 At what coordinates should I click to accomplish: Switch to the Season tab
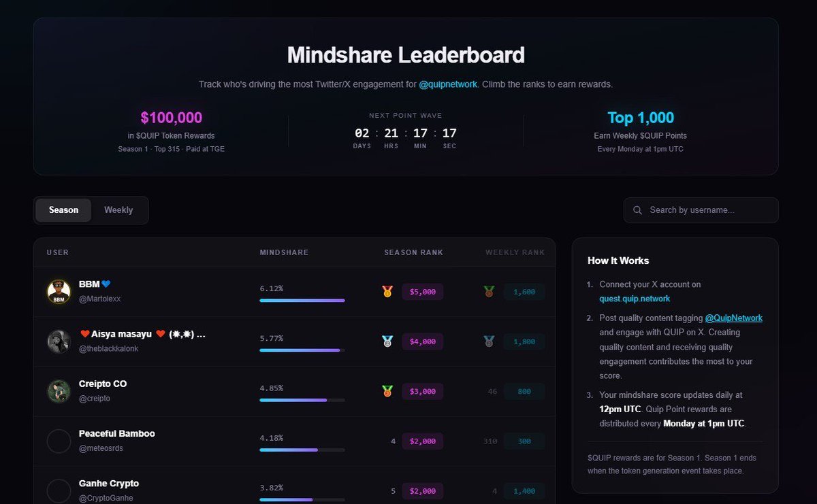click(x=63, y=210)
